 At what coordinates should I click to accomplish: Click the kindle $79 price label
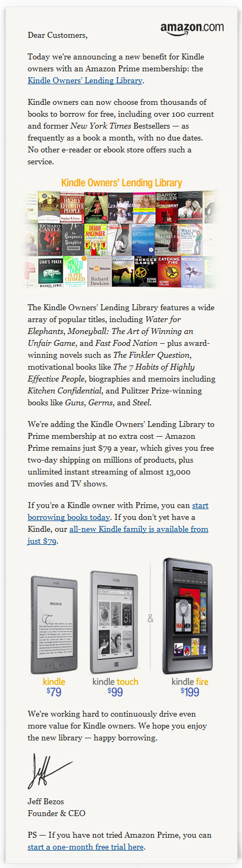pyautogui.click(x=54, y=687)
